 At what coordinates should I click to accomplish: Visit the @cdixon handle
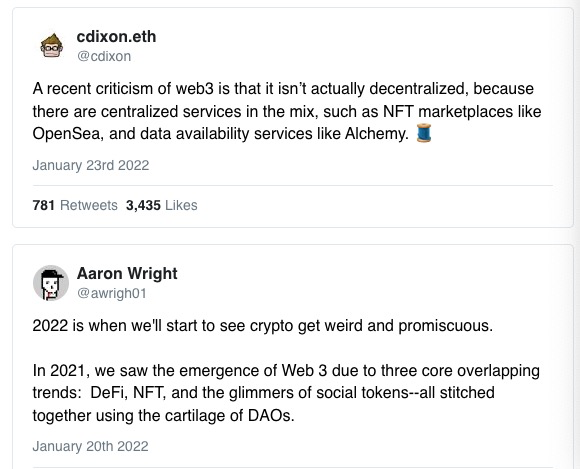[104, 56]
